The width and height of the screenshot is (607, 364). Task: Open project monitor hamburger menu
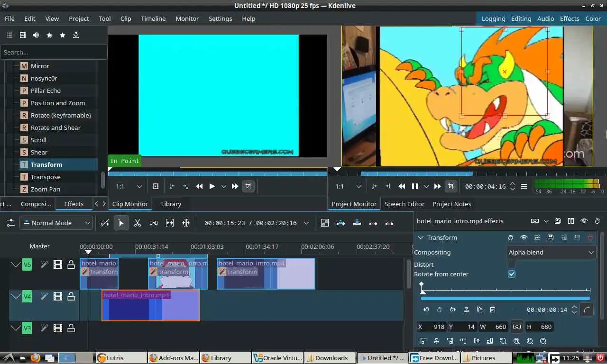pos(524,186)
